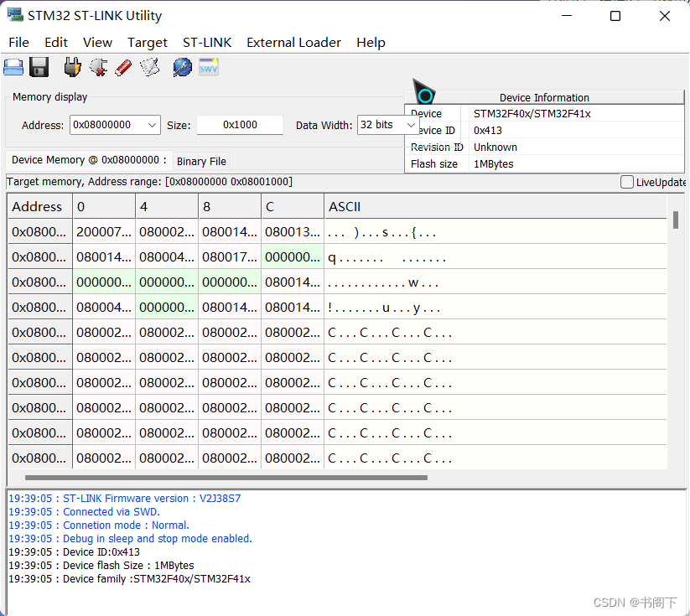Click Flash size value 1MBytes
690x616 pixels.
pos(493,164)
